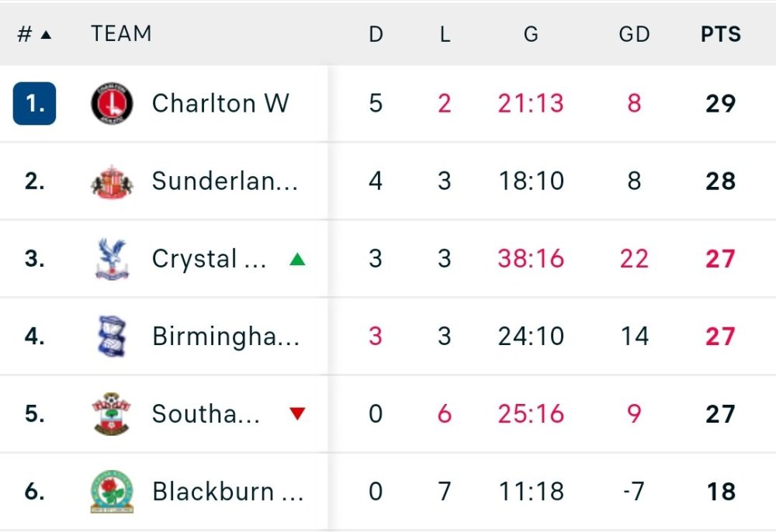Click the blue rank 1 badge

(34, 104)
